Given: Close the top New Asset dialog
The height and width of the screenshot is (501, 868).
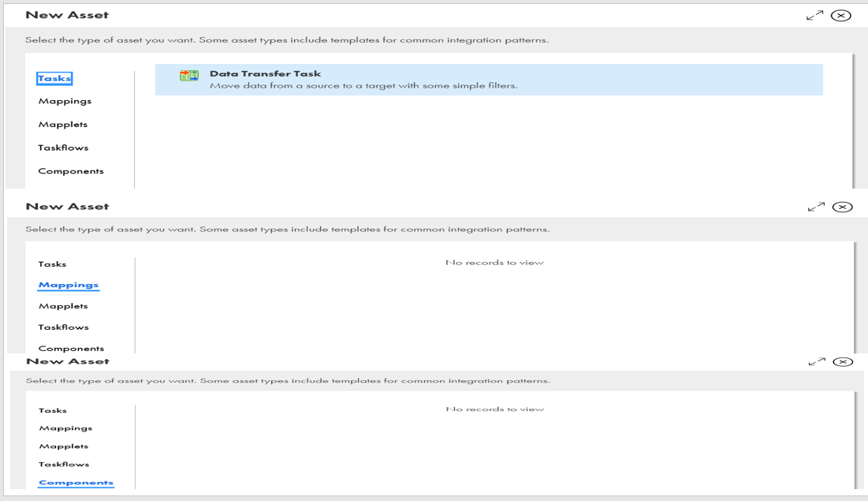Looking at the screenshot, I should (841, 16).
